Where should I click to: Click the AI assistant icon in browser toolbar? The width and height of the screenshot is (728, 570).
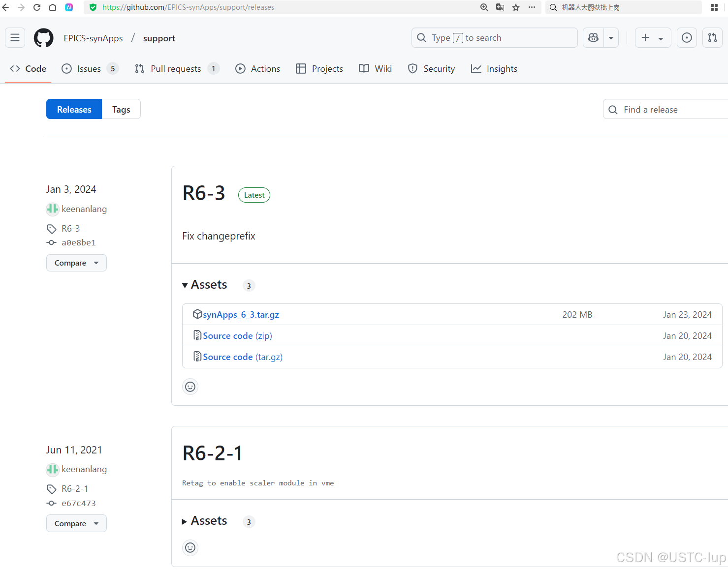click(69, 7)
